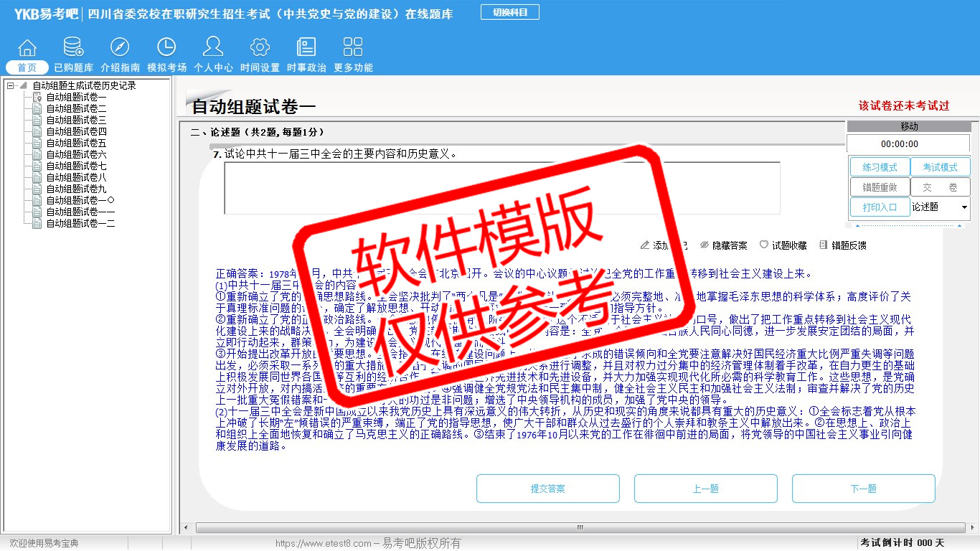The height and width of the screenshot is (551, 980).
Task: Click the 切换科目 switch subject button
Action: pos(510,12)
